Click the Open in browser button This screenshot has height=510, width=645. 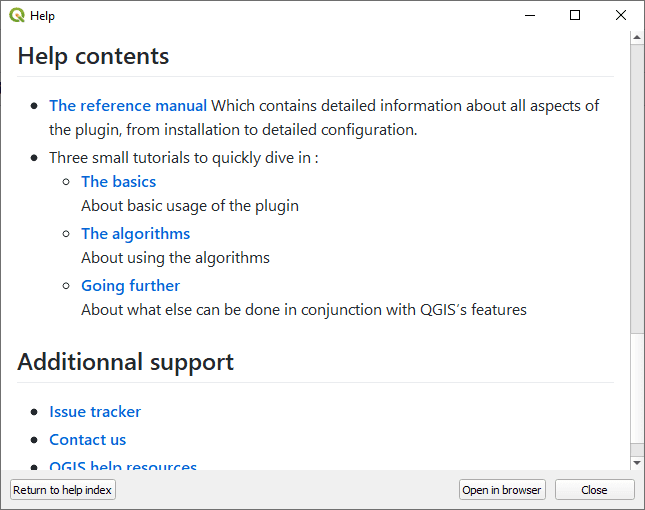click(x=502, y=490)
